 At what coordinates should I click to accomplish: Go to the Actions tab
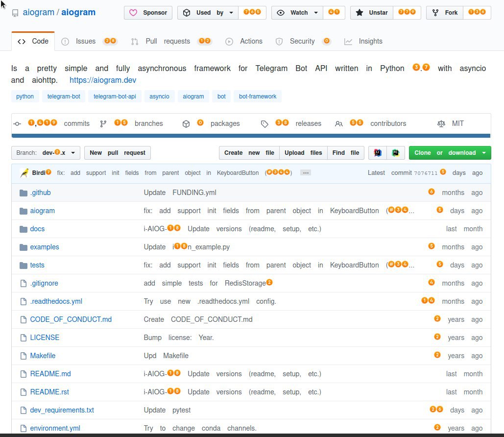243,41
